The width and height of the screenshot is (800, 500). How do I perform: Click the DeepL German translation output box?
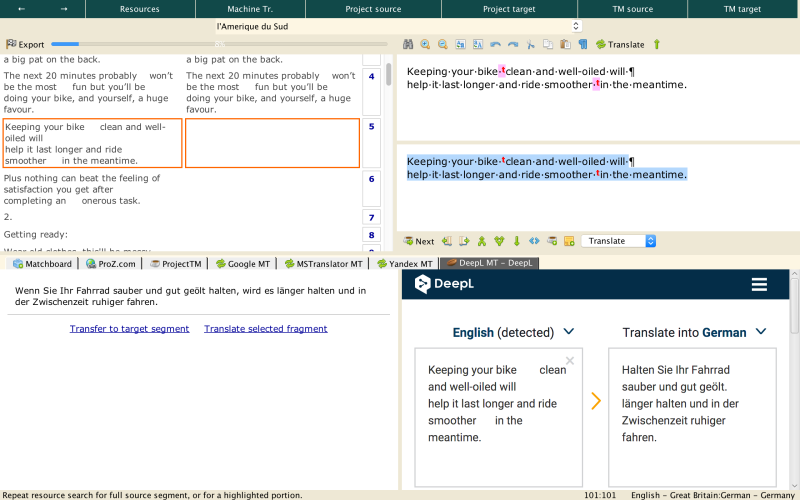(692, 417)
